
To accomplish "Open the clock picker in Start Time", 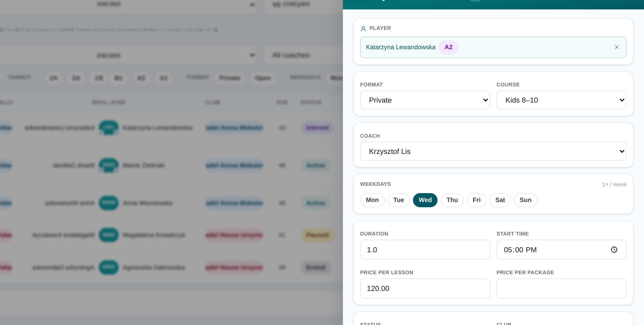I will click(614, 250).
